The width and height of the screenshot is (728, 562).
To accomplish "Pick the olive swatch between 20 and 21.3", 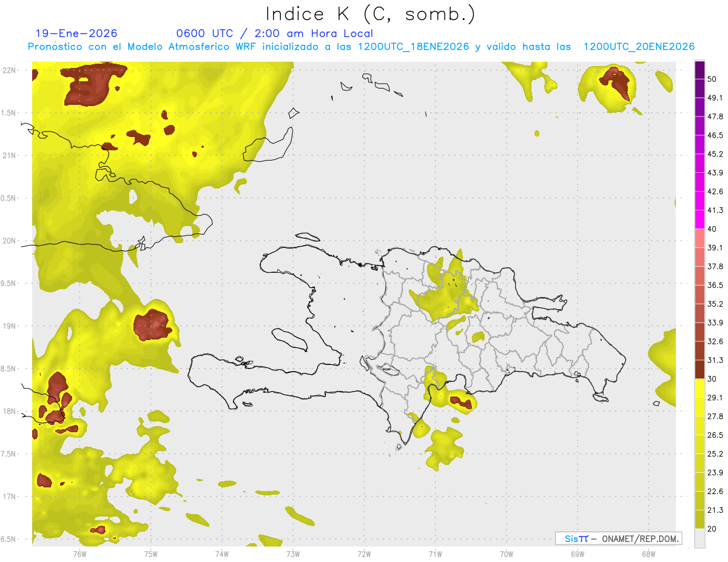I will [700, 519].
